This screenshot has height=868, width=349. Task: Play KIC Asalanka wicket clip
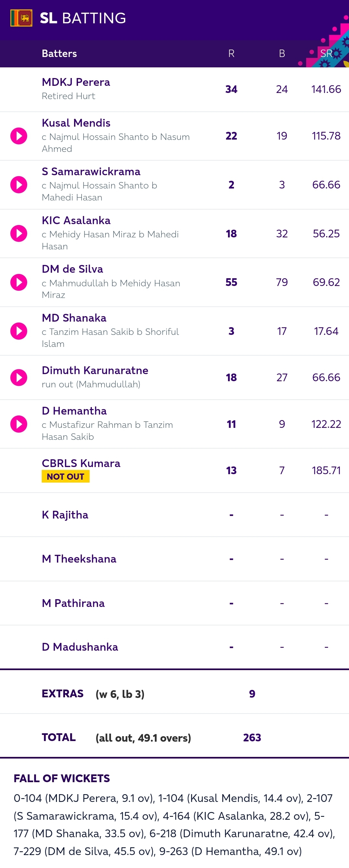(19, 234)
